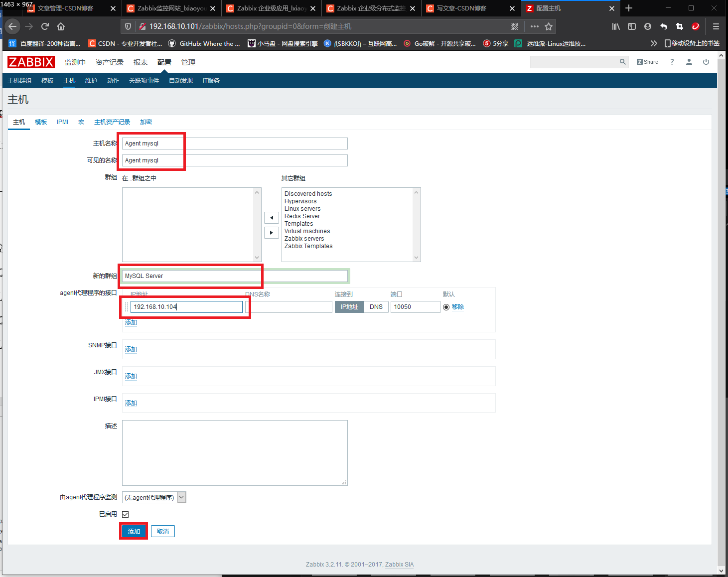The width and height of the screenshot is (728, 577).
Task: Open the agent proxy monitoring dropdown
Action: [x=154, y=497]
